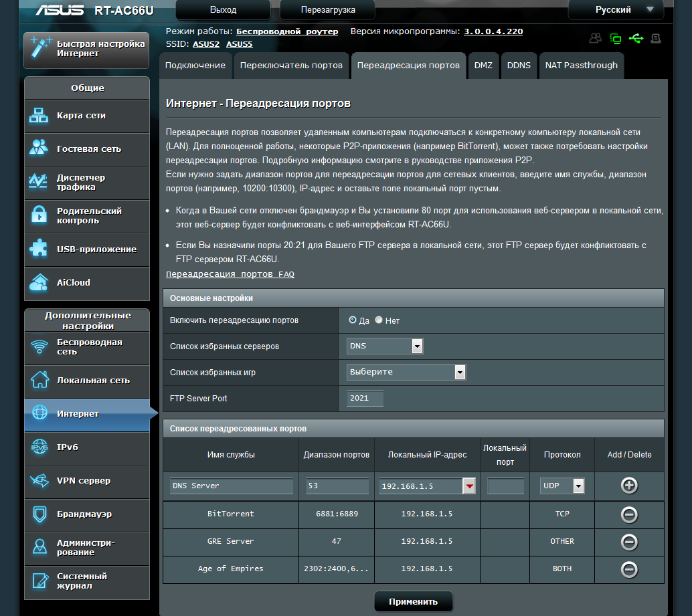Click the FTP Server Port field
692x616 pixels.
coord(365,398)
